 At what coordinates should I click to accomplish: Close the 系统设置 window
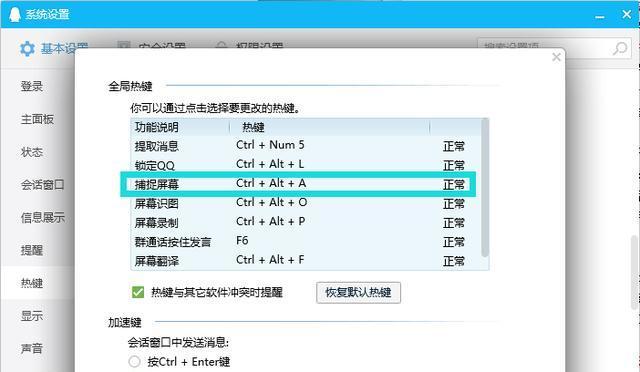[x=627, y=14]
